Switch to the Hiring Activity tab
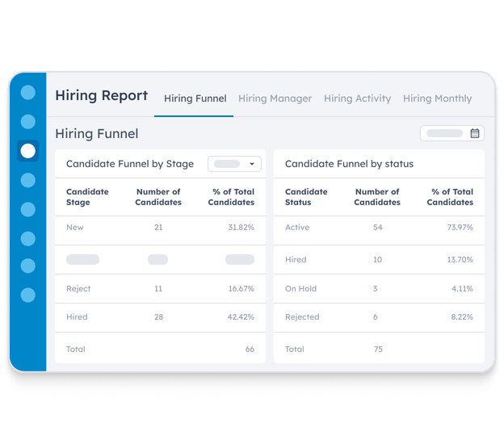Screen dimensions: 504x444 coord(358,98)
